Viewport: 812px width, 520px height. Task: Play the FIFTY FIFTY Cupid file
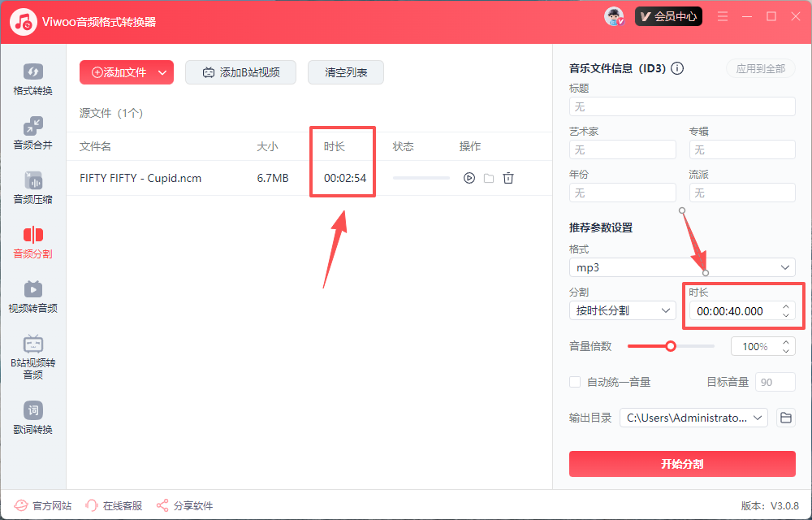click(x=469, y=178)
